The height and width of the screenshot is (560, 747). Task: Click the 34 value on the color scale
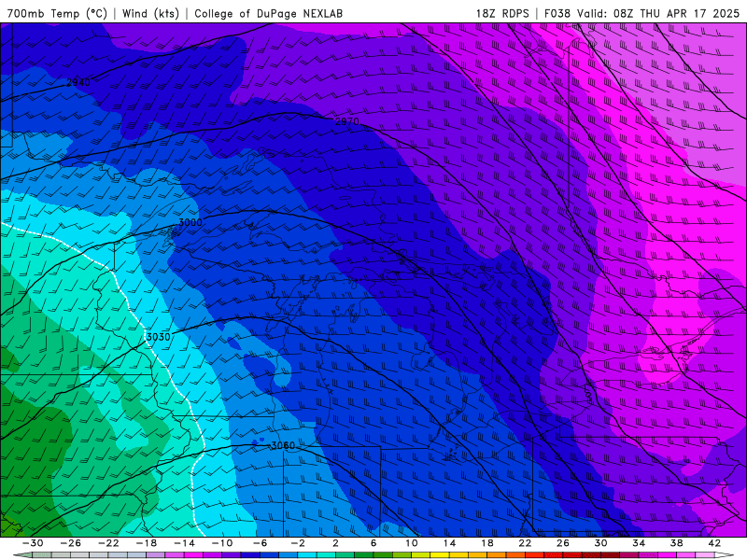coord(639,543)
